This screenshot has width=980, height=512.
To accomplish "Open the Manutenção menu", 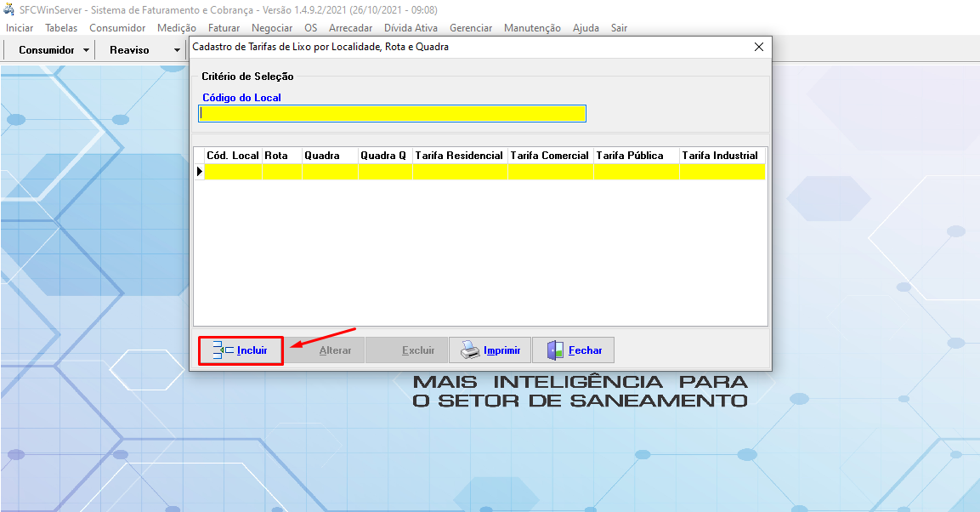I will click(532, 28).
